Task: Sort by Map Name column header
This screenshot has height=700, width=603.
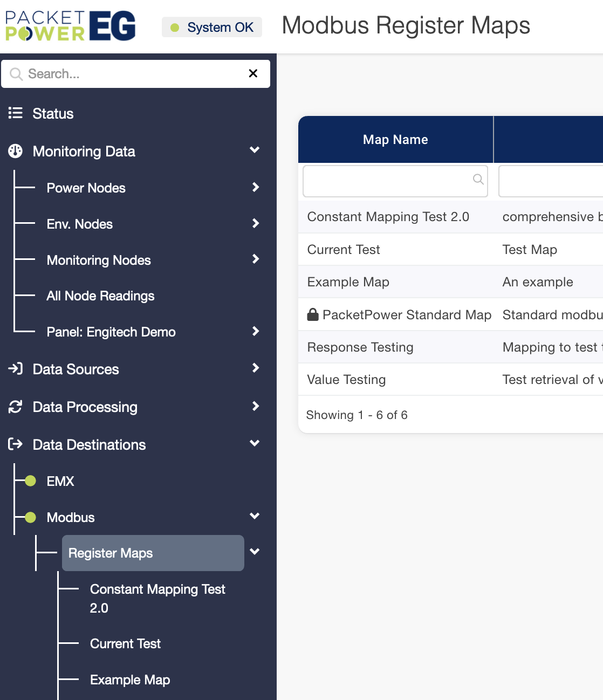Action: click(395, 140)
